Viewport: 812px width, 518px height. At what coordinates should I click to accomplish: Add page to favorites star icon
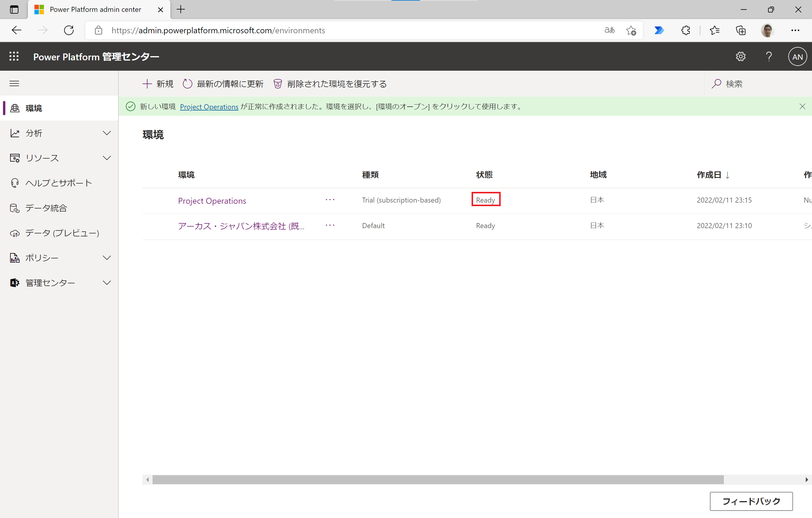click(631, 30)
